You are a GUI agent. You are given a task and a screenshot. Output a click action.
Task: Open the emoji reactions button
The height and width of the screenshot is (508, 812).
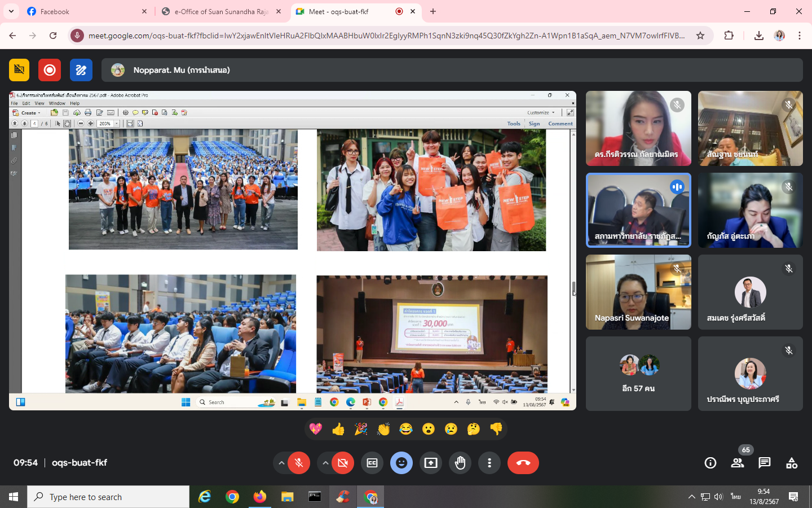(x=401, y=463)
